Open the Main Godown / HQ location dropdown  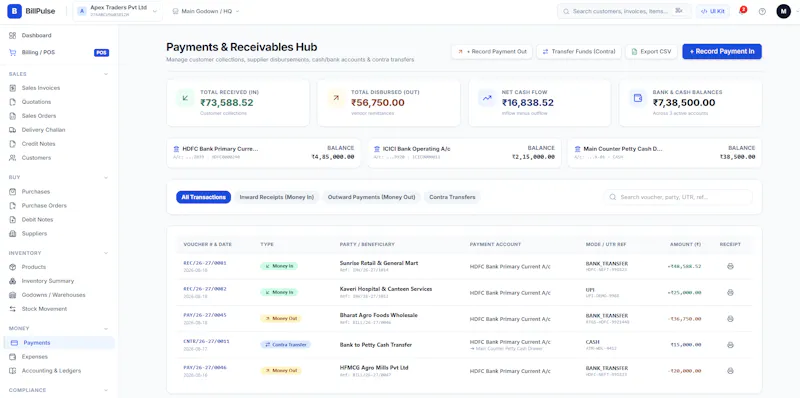click(206, 11)
